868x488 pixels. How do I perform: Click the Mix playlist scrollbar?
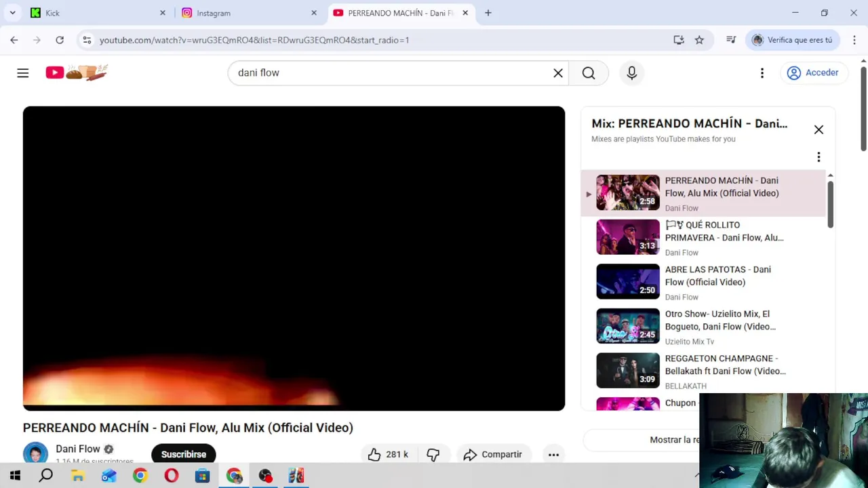pos(830,203)
